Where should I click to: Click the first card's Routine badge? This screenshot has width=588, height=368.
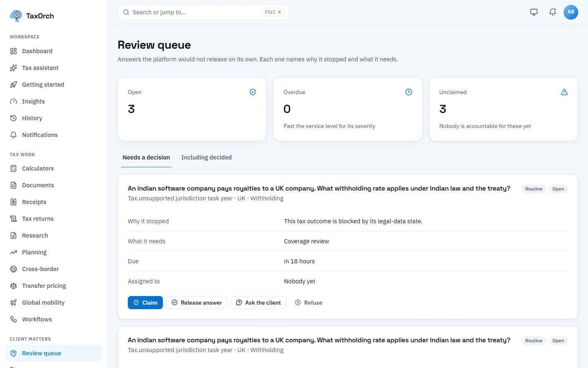(x=534, y=189)
